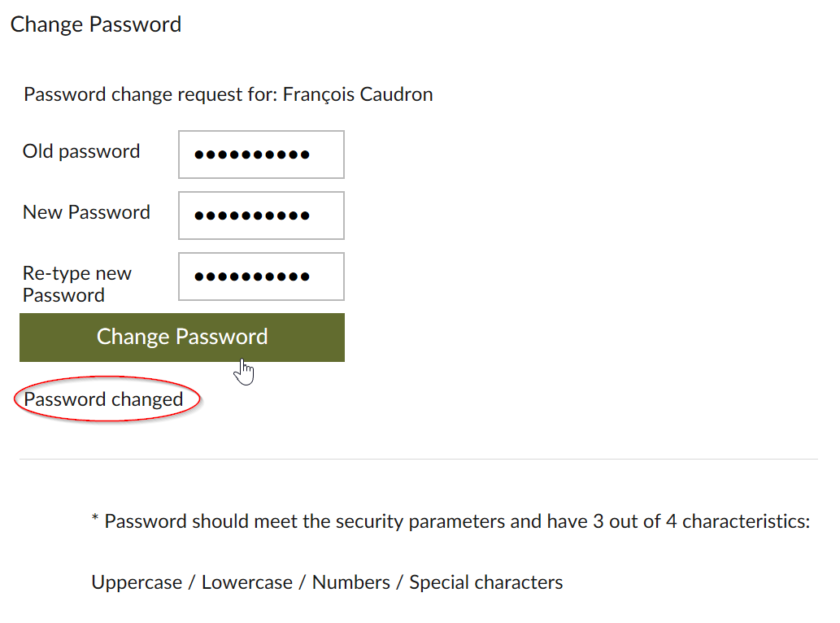The width and height of the screenshot is (840, 623).
Task: Click the word 'Numbers' in requirements
Action: point(351,582)
